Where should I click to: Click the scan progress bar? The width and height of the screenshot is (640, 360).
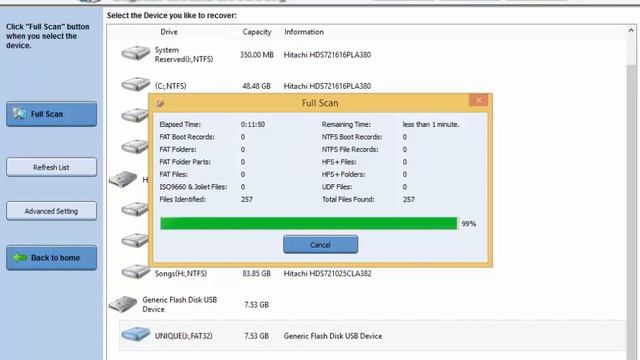pyautogui.click(x=309, y=223)
